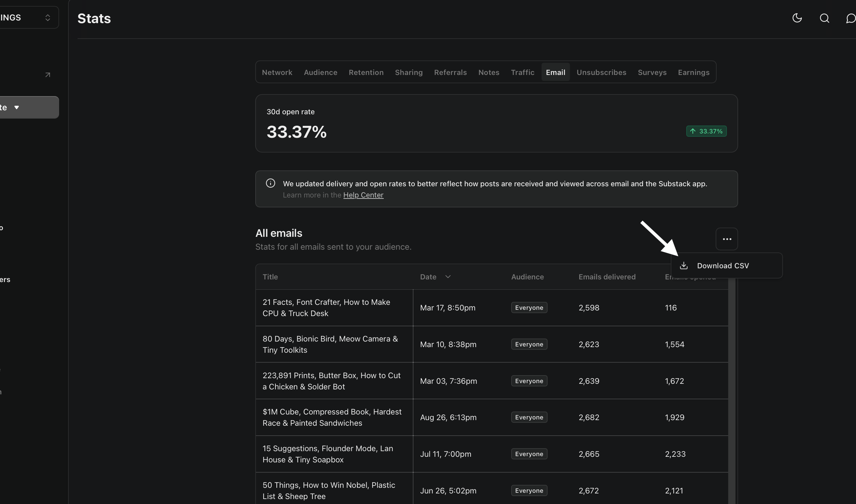
Task: Open search with the magnifying glass icon
Action: click(824, 18)
